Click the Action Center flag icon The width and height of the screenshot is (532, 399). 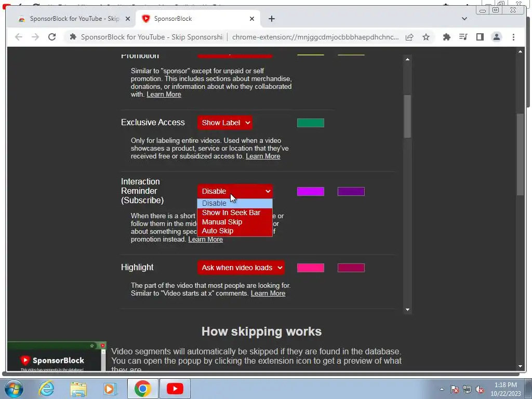(x=455, y=389)
